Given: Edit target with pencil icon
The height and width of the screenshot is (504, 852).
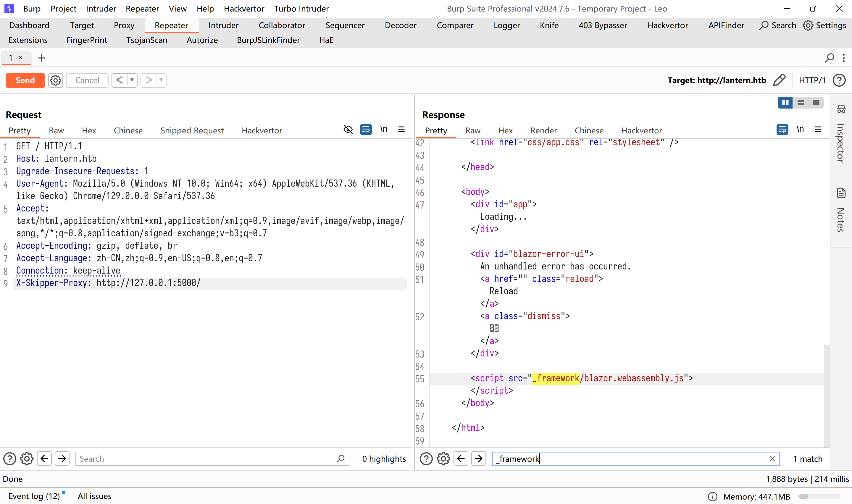Looking at the screenshot, I should point(779,80).
